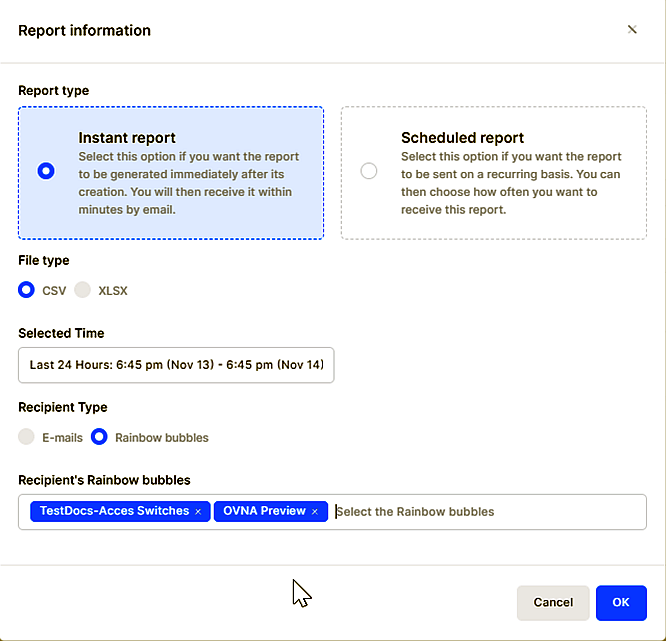Click the E-mails label text
This screenshot has height=641, width=666.
[63, 437]
